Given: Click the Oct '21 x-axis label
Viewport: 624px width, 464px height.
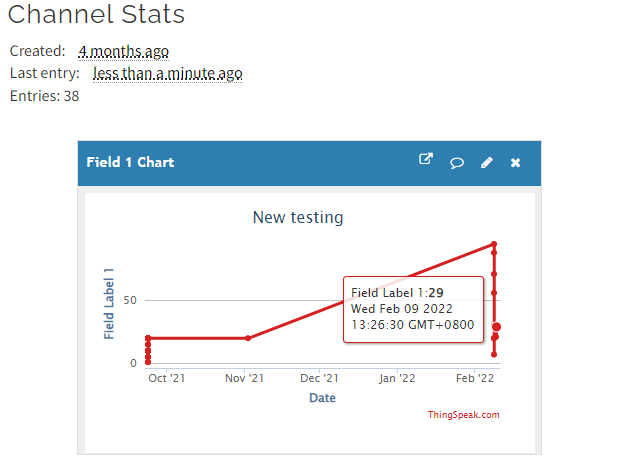Looking at the screenshot, I should [166, 378].
